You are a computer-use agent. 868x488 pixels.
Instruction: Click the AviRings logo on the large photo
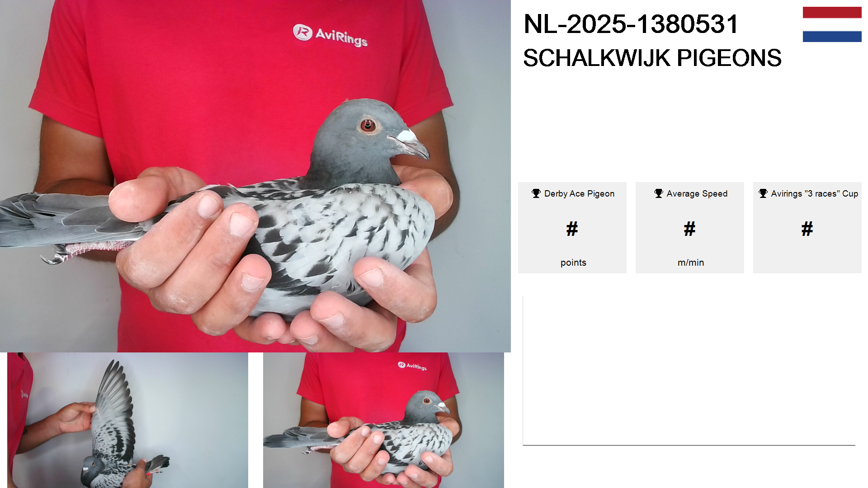(330, 35)
